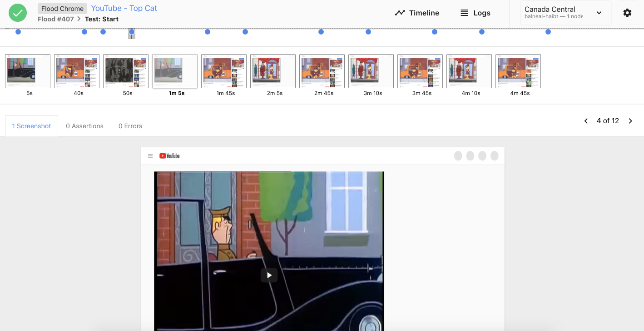The width and height of the screenshot is (644, 331).
Task: Open settings via the gear icon
Action: pos(627,13)
